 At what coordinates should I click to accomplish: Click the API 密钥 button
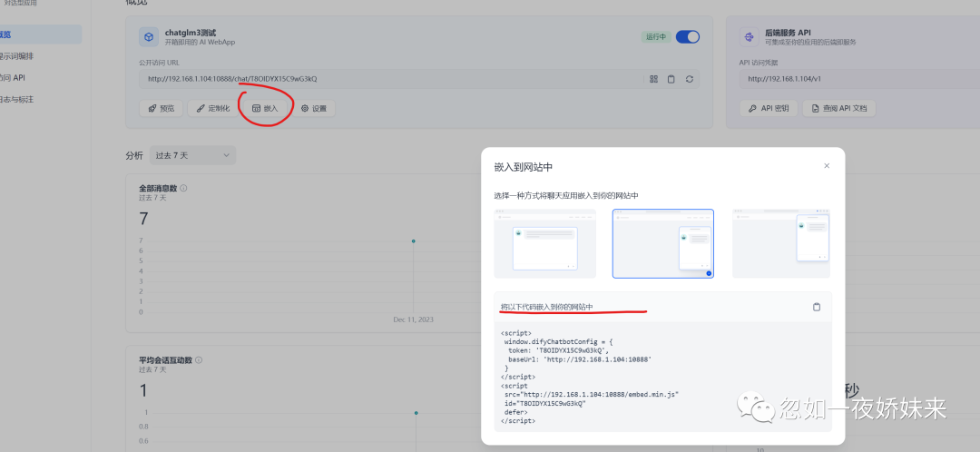point(769,108)
